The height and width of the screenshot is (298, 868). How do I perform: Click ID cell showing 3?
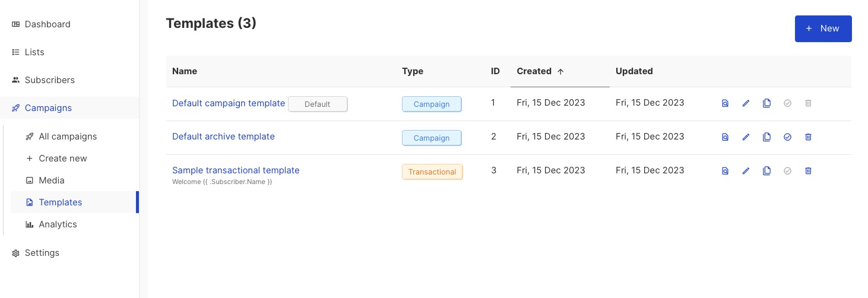(x=493, y=170)
